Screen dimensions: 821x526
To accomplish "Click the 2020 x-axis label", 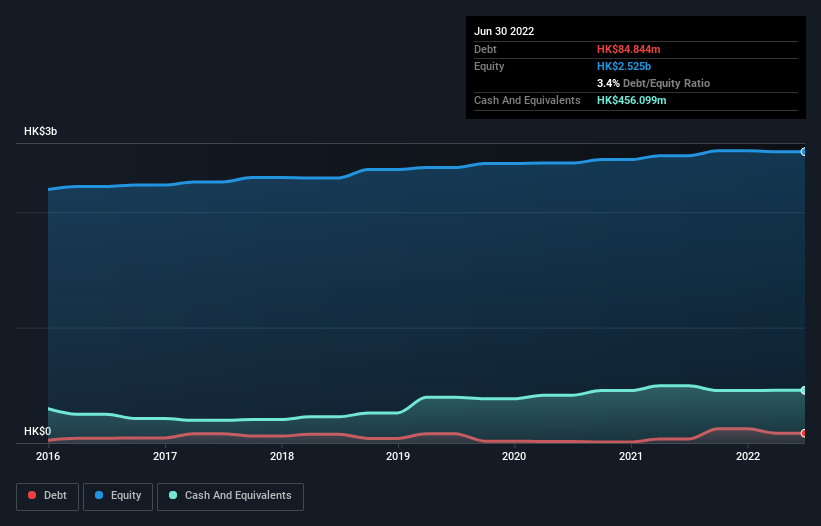I will pos(514,456).
